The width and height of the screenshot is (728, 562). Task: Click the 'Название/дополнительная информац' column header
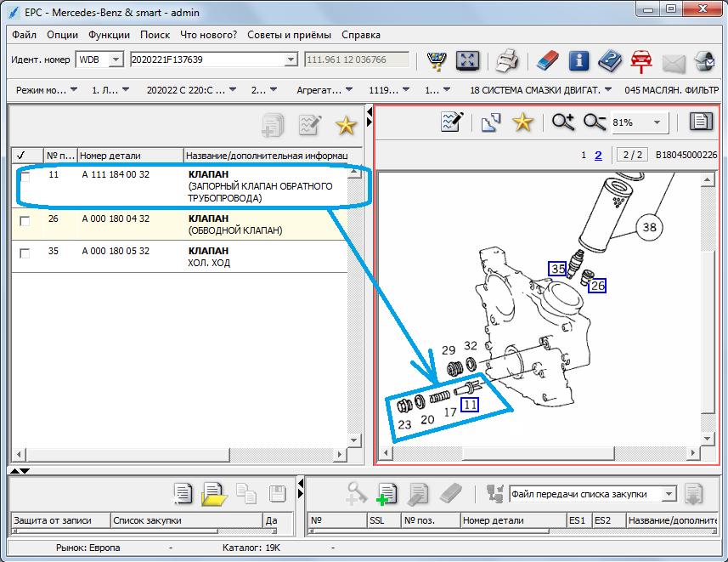[266, 156]
